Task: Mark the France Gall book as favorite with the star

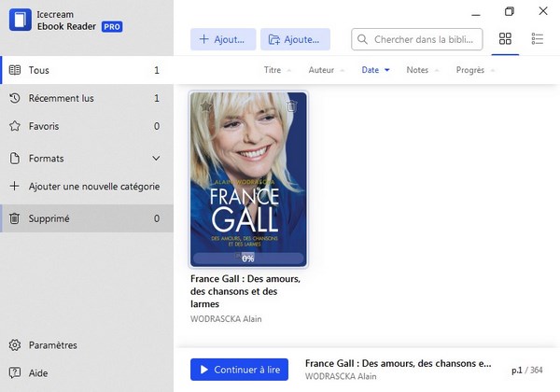Action: click(x=206, y=106)
